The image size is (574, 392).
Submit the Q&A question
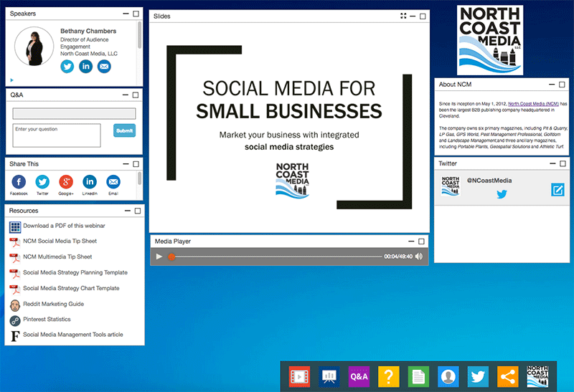tap(124, 130)
